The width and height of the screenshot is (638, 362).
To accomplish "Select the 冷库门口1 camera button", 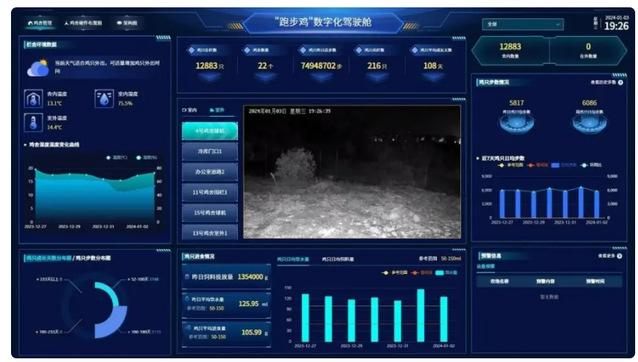I will pos(210,151).
